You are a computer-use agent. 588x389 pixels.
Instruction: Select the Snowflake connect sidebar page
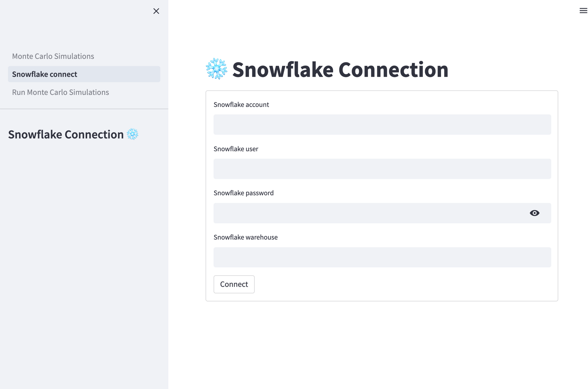point(45,74)
